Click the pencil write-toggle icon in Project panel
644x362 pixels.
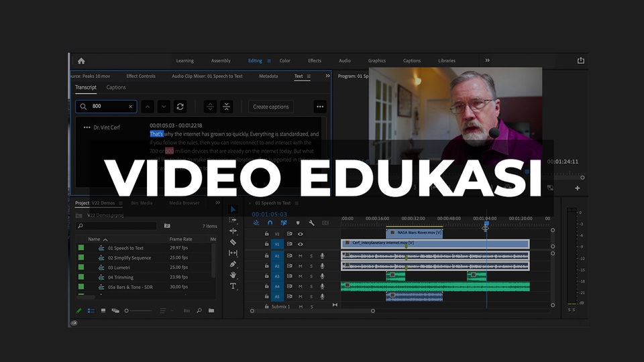point(79,310)
